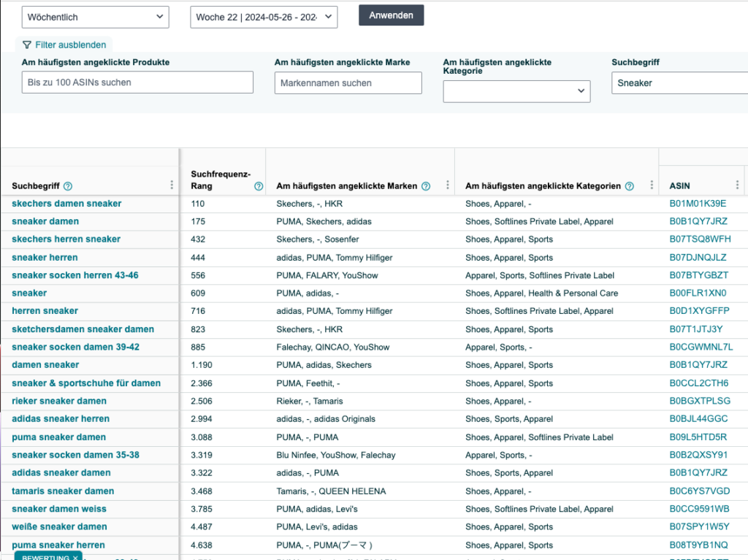Open search term sneaker socken damen 35-38
The width and height of the screenshot is (748, 560).
[x=76, y=455]
